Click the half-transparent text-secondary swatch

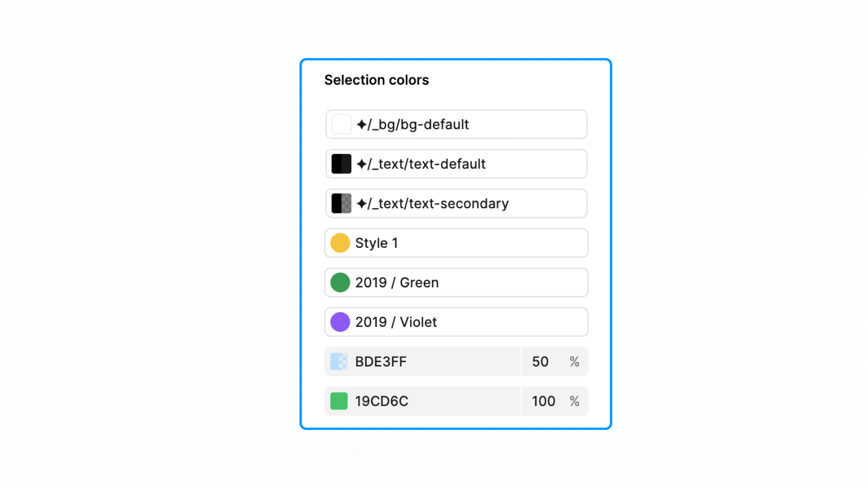341,203
